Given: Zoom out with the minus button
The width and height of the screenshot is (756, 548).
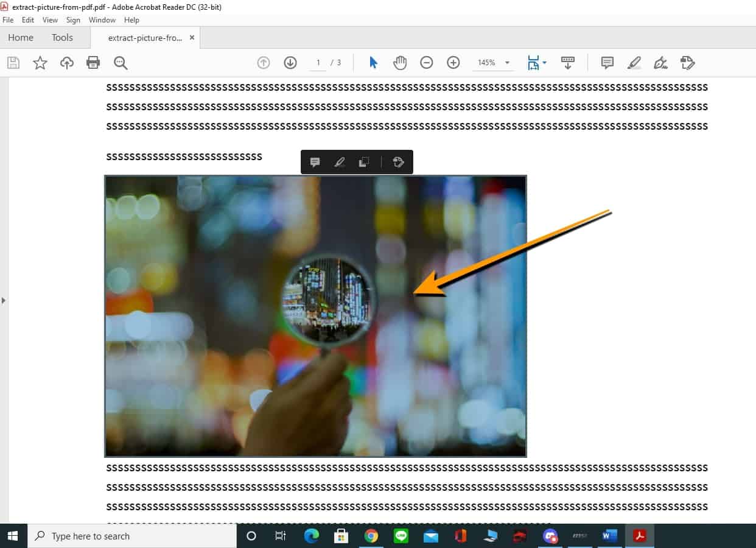Looking at the screenshot, I should pyautogui.click(x=427, y=63).
